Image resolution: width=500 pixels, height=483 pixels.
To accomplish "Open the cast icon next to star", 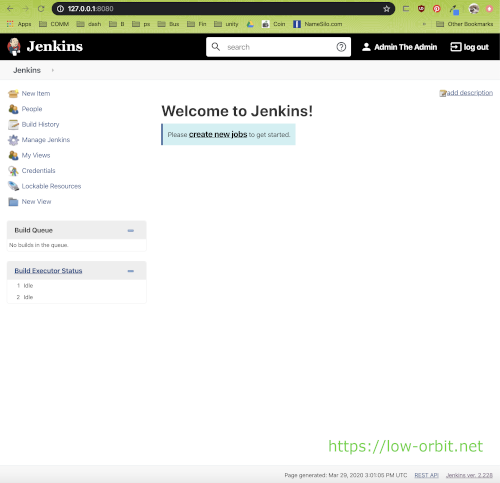I will click(x=406, y=9).
